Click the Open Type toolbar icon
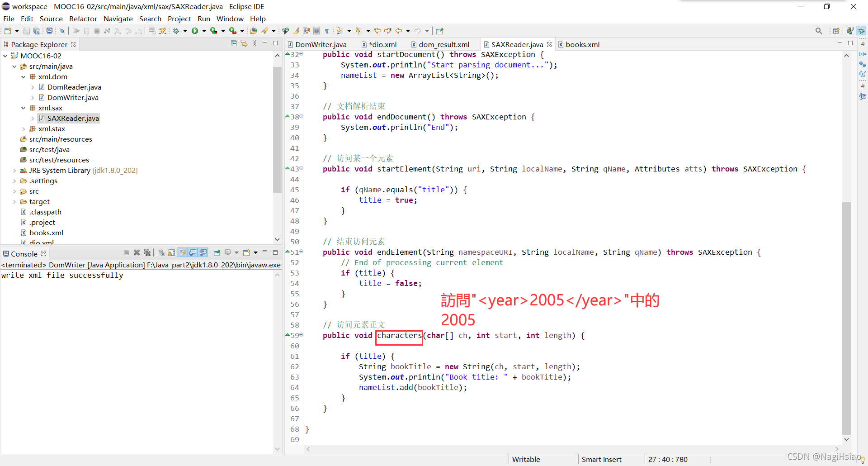This screenshot has height=466, width=868. (254, 31)
